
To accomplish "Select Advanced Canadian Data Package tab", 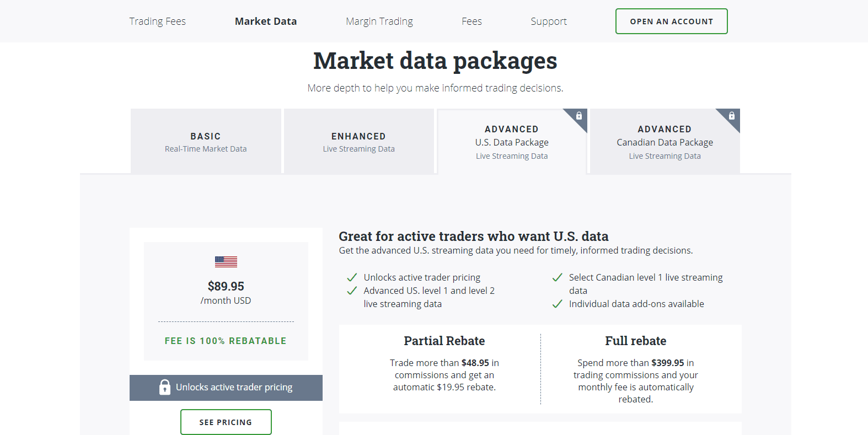I will pyautogui.click(x=665, y=142).
